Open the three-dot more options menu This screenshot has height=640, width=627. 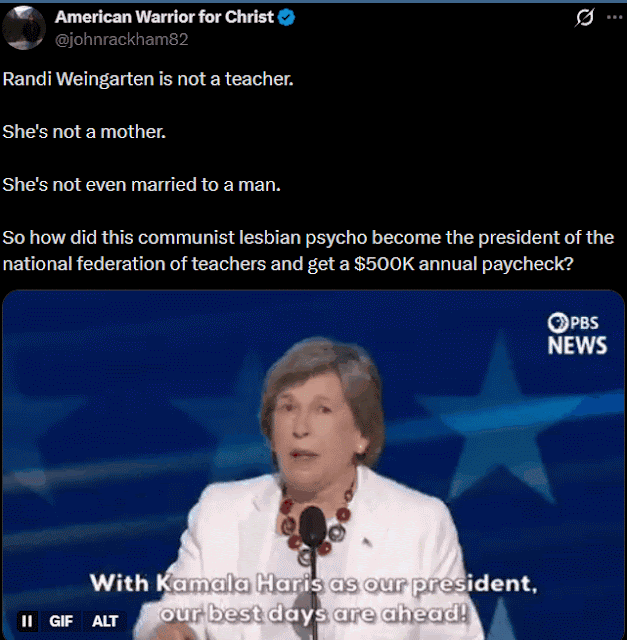(x=614, y=17)
